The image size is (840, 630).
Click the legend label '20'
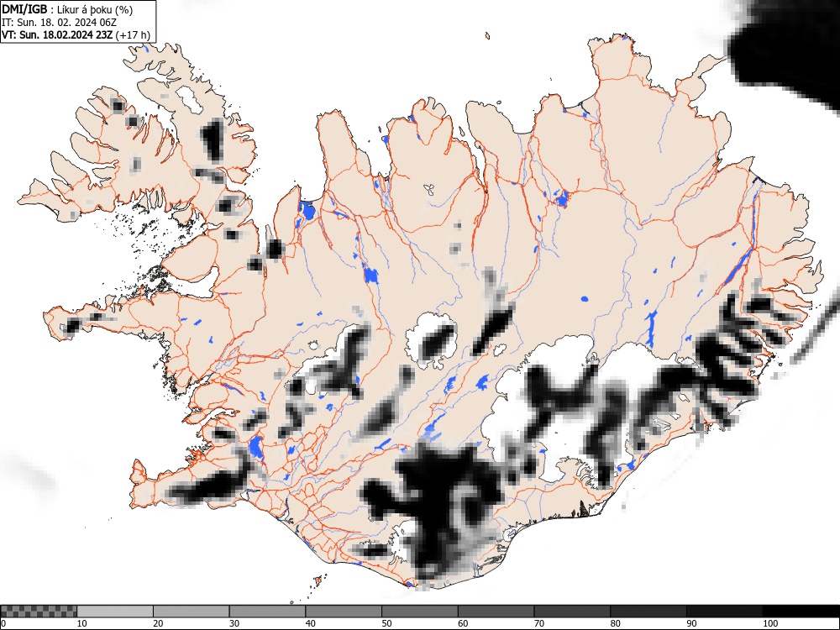[158, 623]
